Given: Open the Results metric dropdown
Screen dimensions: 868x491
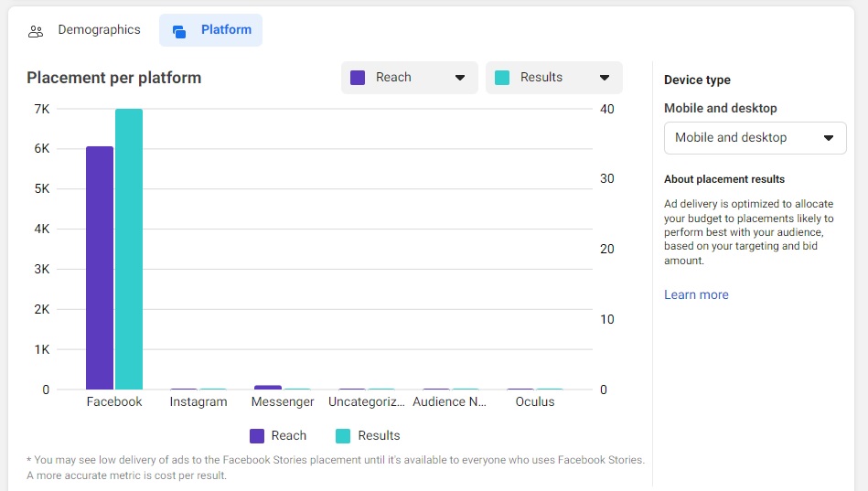Looking at the screenshot, I should [x=553, y=78].
